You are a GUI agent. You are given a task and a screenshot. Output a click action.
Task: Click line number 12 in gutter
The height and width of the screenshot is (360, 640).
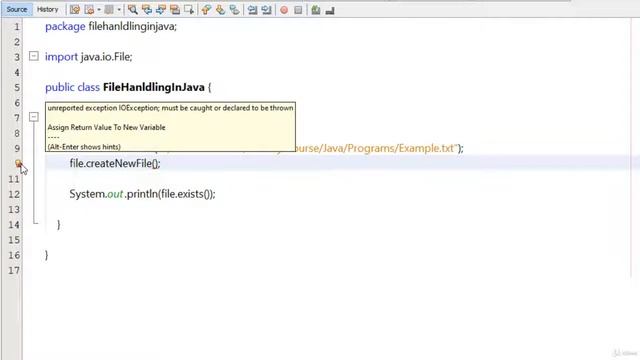tap(14, 194)
